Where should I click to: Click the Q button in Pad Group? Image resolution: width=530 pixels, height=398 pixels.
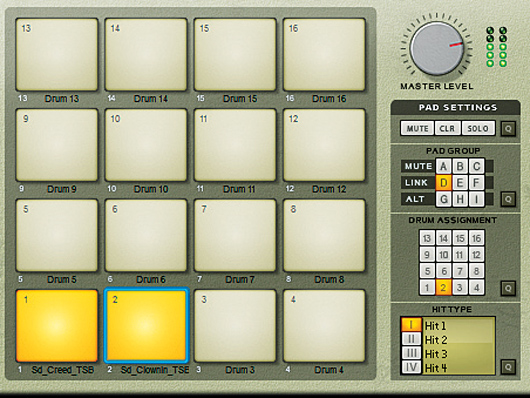point(508,199)
